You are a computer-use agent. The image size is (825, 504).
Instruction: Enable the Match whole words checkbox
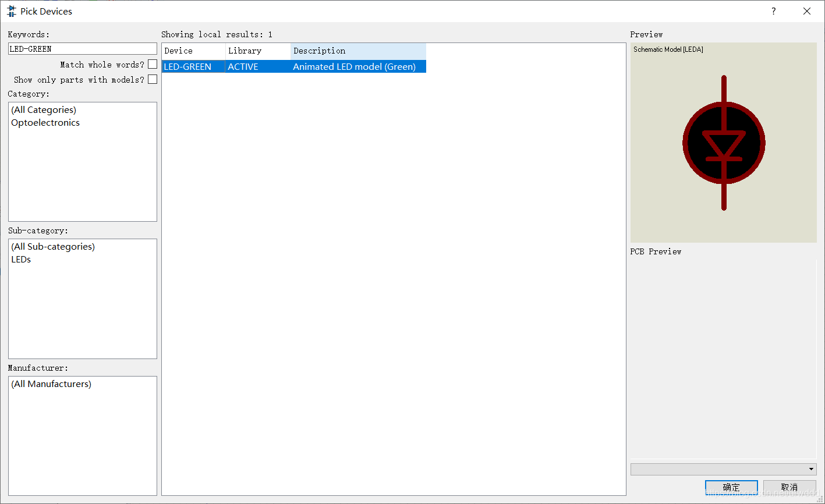coord(153,64)
